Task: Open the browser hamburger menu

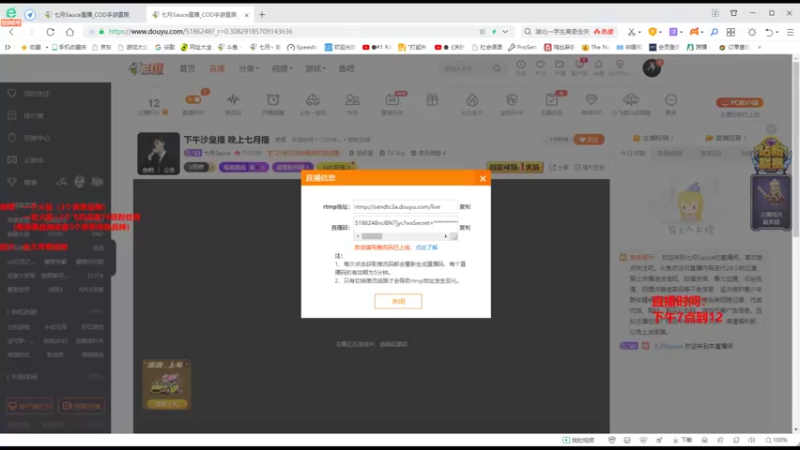Action: click(790, 32)
